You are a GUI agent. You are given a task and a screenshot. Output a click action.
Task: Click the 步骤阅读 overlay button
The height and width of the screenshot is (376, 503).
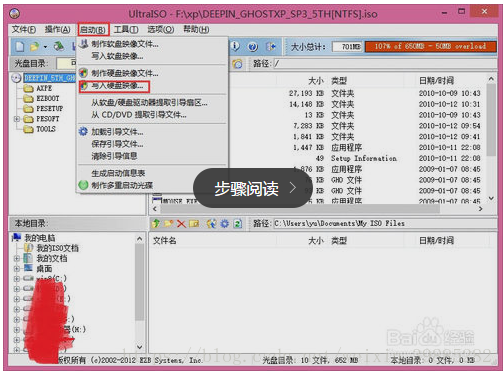[x=252, y=188]
